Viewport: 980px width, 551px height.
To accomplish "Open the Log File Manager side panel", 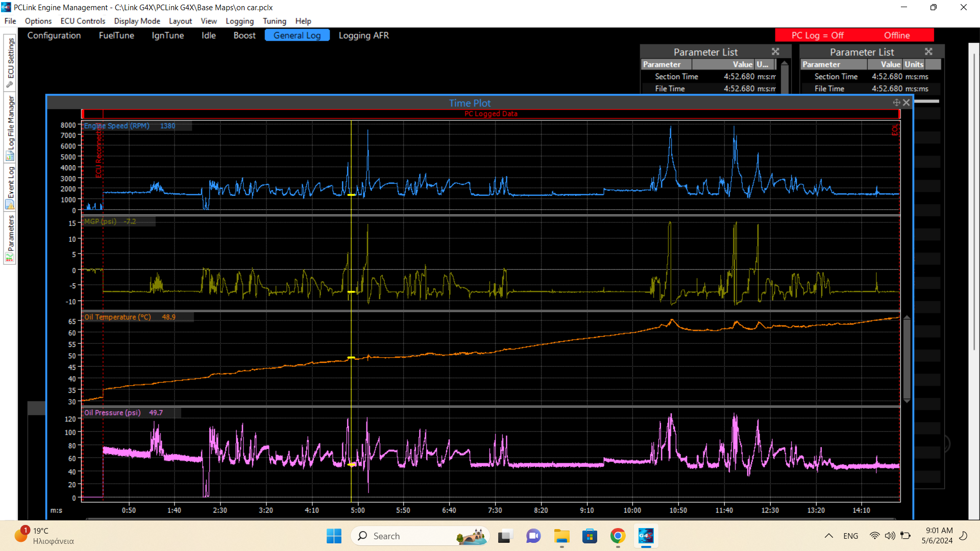I will [x=10, y=128].
